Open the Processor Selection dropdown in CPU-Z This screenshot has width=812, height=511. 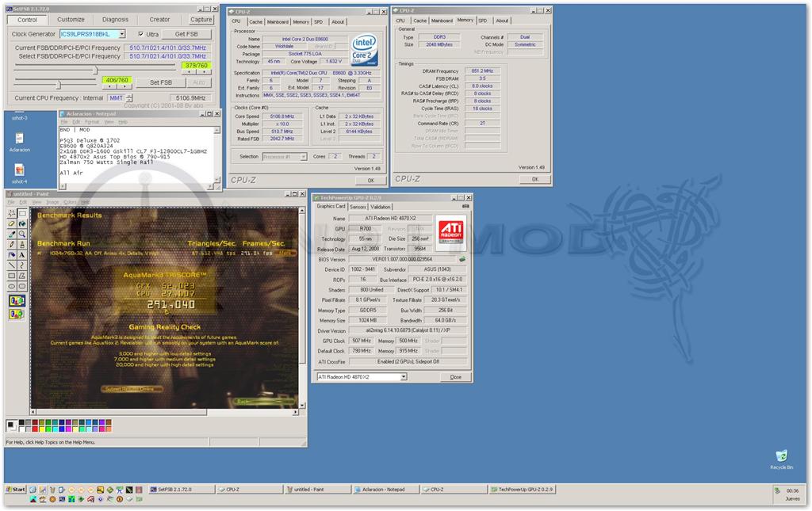point(304,156)
